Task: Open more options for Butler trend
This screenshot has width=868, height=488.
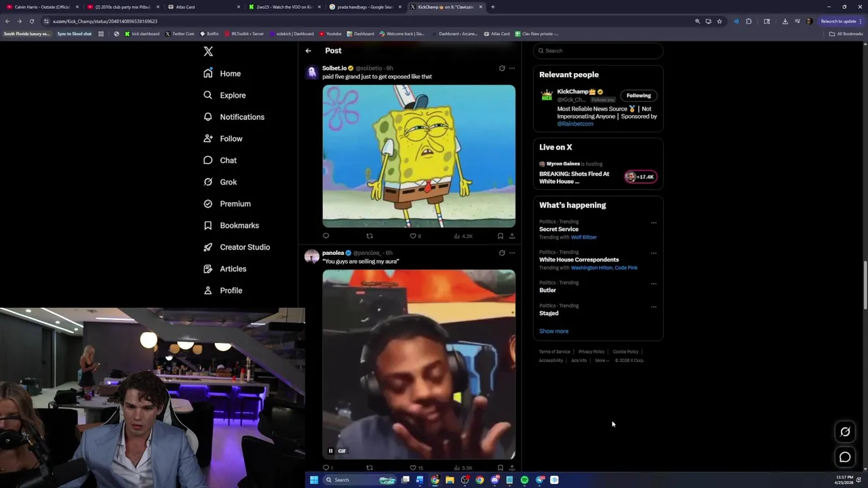Action: [x=654, y=283]
